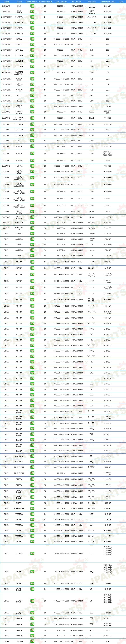Click the '118kW / 160KM' power cell
The height and width of the screenshot is (644, 126).
(77, 324)
